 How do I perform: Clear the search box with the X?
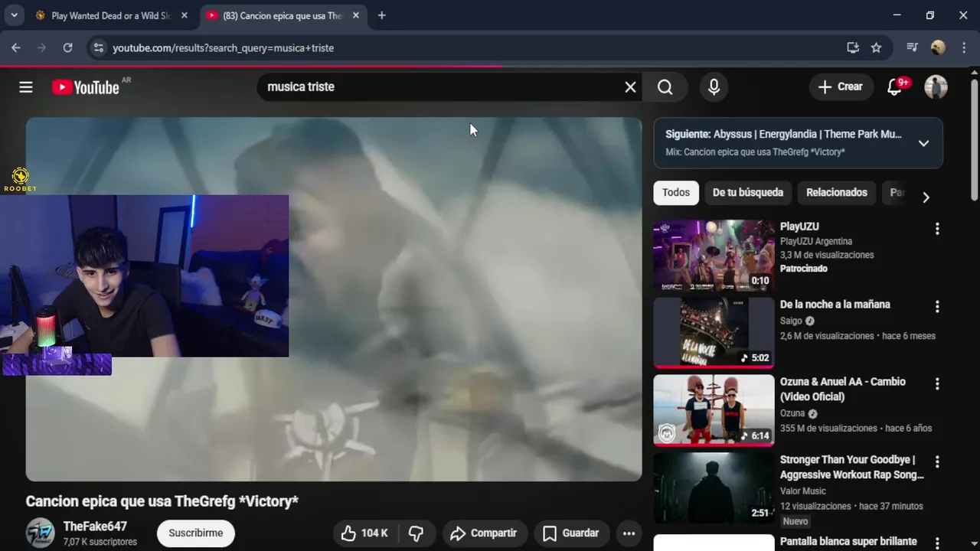click(630, 87)
